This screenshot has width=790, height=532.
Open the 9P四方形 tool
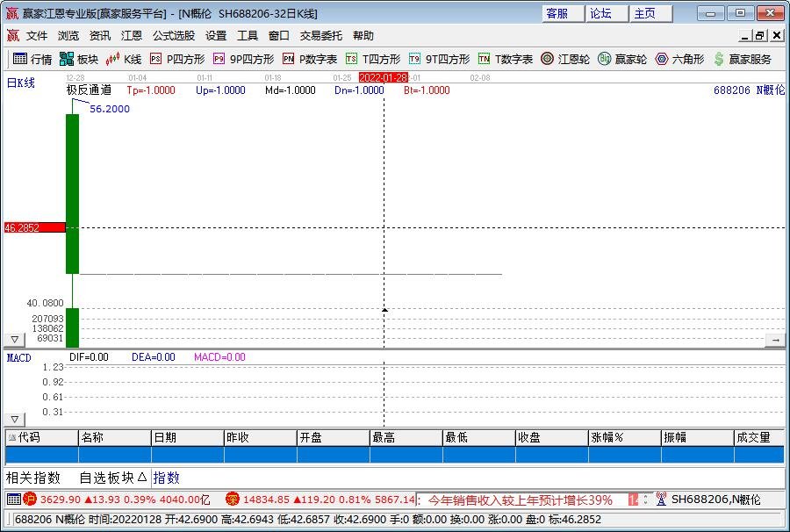(243, 59)
